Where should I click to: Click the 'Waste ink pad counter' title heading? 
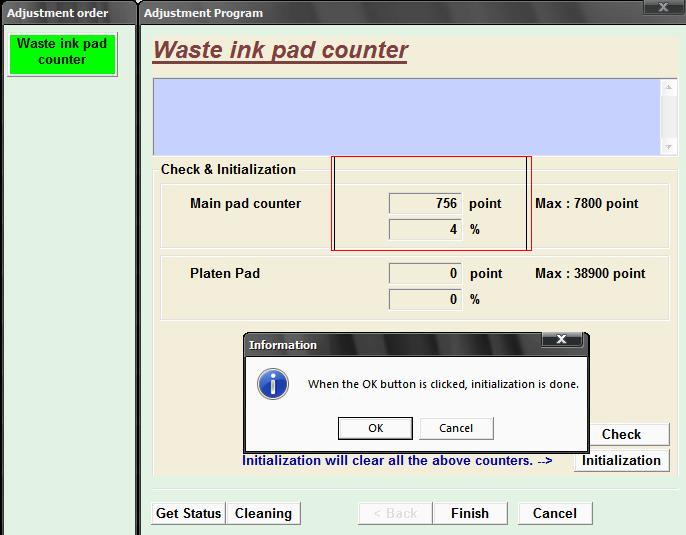pos(280,50)
